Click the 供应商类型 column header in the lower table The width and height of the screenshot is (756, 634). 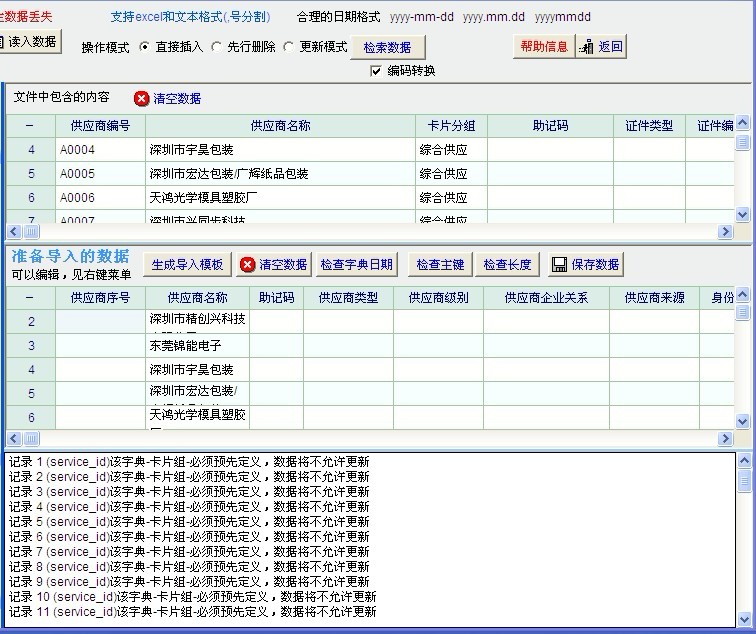348,298
